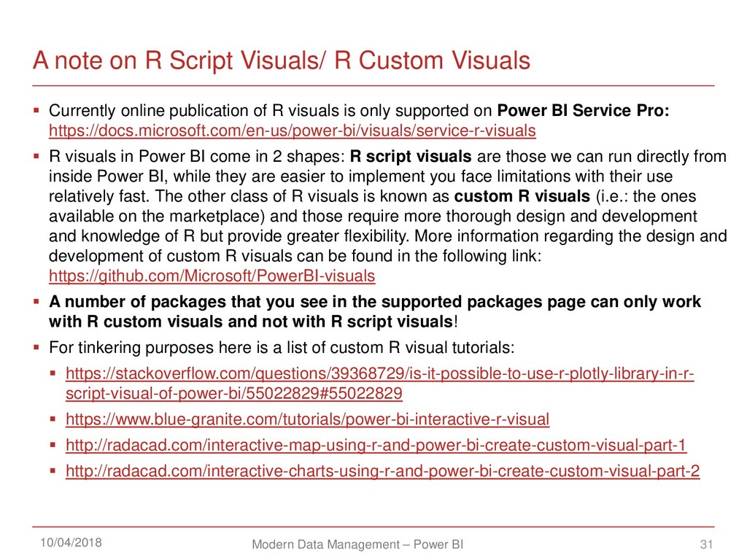Click the bold sentence beginning 'A number of packages'
The width and height of the screenshot is (747, 560).
coord(374,312)
